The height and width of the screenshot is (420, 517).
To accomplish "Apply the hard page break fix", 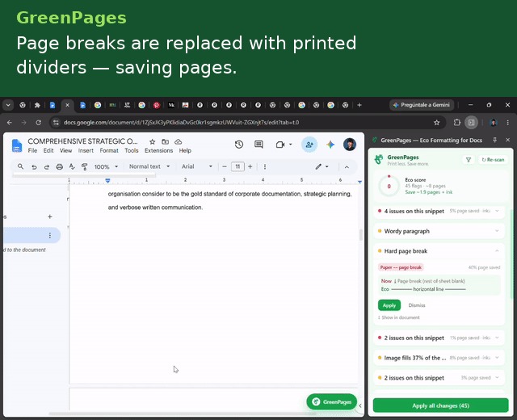I will 389,305.
